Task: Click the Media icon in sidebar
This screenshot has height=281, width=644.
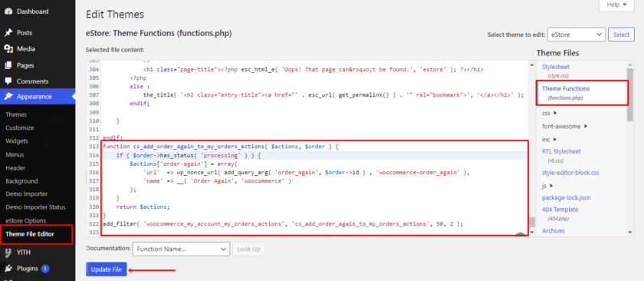Action: (x=8, y=49)
